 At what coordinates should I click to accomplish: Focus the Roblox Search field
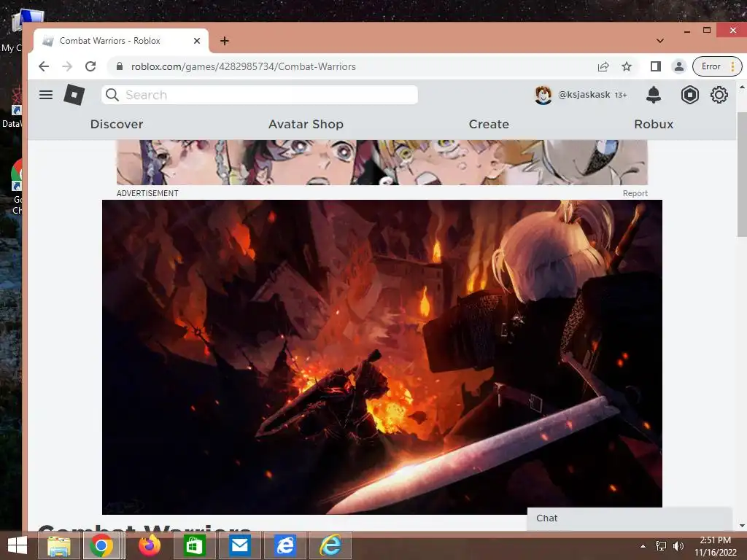(x=260, y=95)
